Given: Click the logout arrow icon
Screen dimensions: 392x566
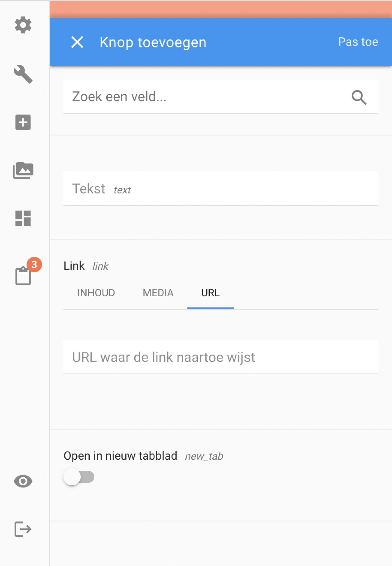Looking at the screenshot, I should (x=23, y=529).
